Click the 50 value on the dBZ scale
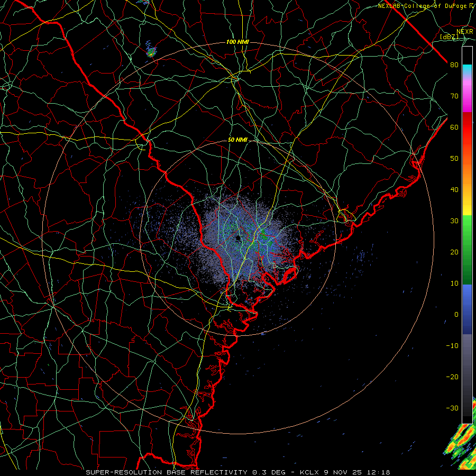 [454, 159]
